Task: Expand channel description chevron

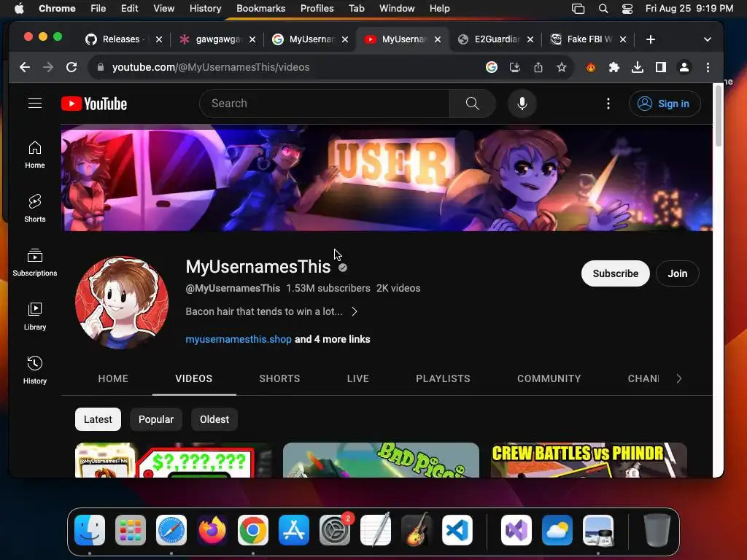Action: pyautogui.click(x=354, y=311)
